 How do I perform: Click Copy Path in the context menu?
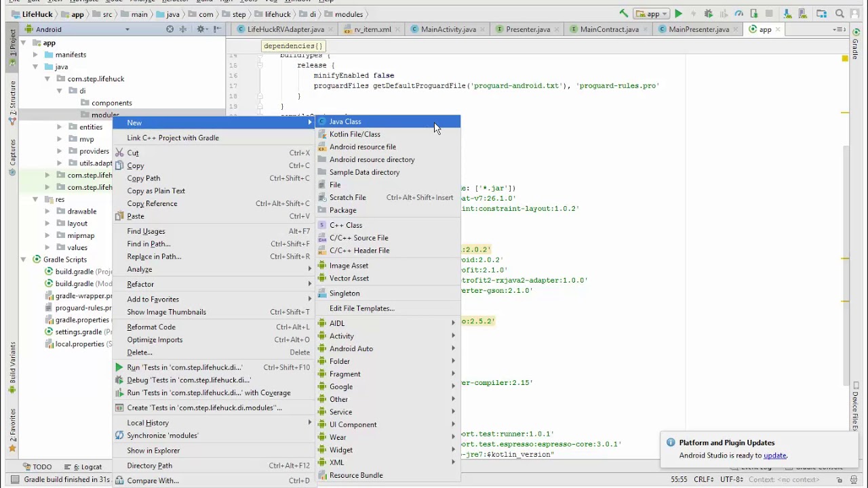pyautogui.click(x=214, y=178)
